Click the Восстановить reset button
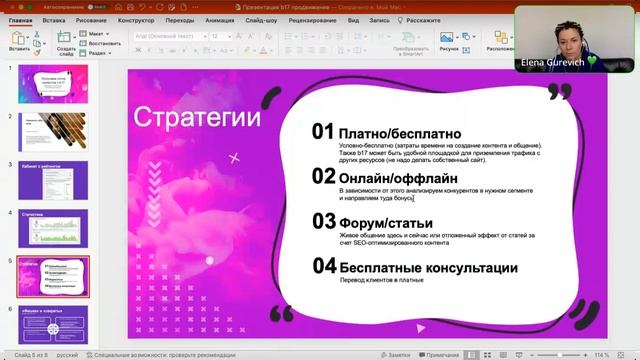This screenshot has height=360, width=640. point(100,43)
